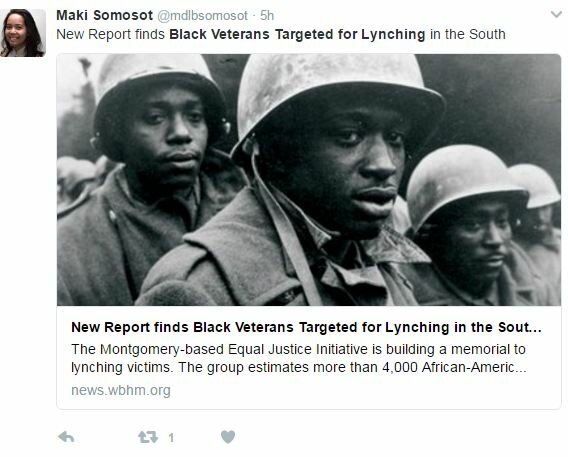
Task: Click the bold 'Black Veterans Targeted for Lynching' text
Action: (297, 34)
